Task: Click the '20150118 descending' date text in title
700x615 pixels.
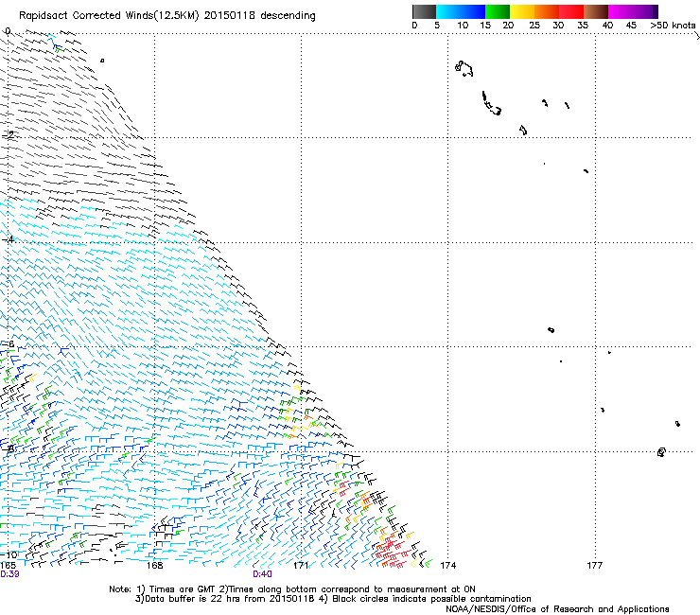Action: coord(260,16)
